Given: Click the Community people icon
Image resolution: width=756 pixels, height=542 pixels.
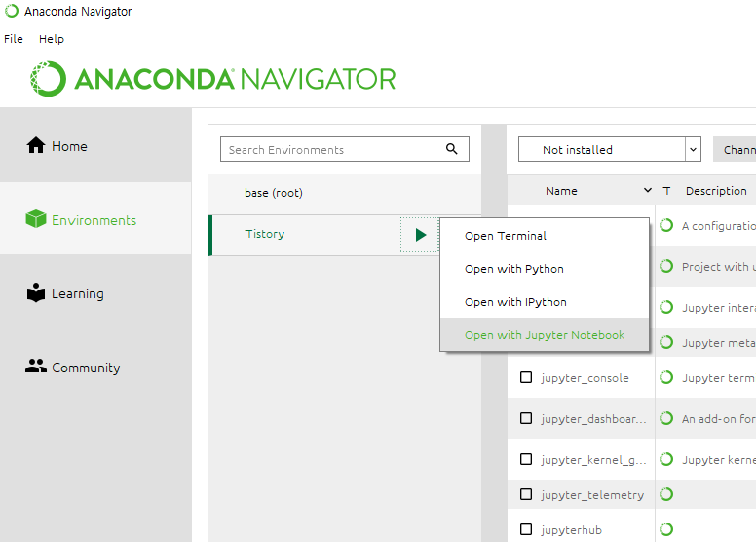Looking at the screenshot, I should click(36, 366).
